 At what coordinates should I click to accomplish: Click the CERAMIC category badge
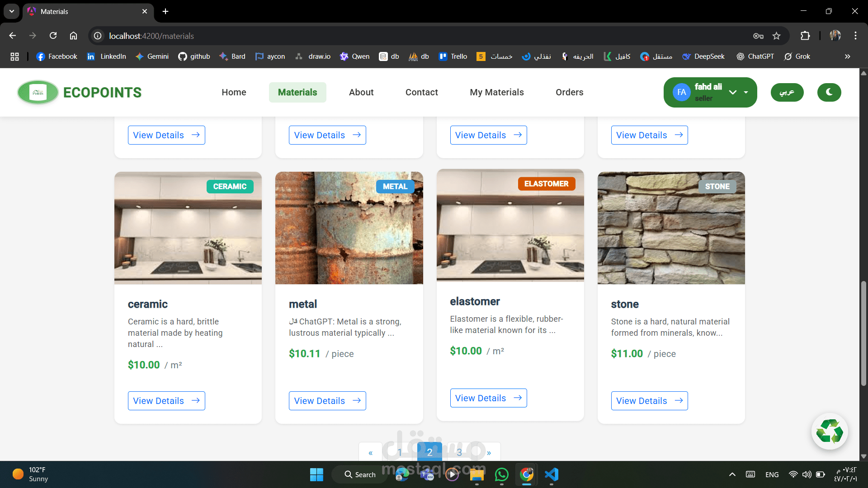point(230,187)
